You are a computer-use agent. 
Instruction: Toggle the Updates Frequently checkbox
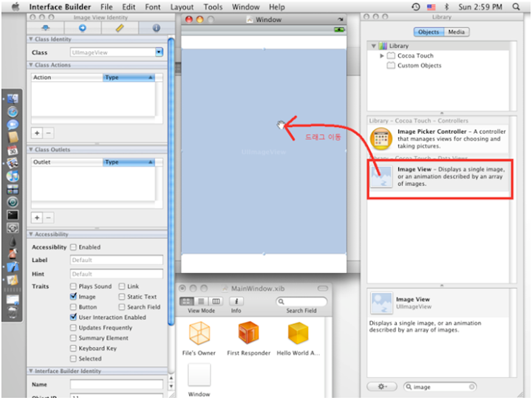tap(73, 328)
